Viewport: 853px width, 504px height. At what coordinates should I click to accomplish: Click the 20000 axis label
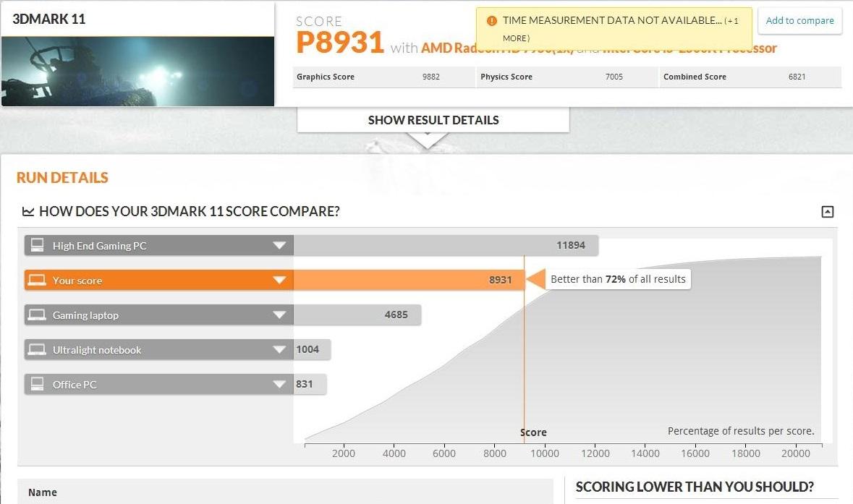point(796,453)
